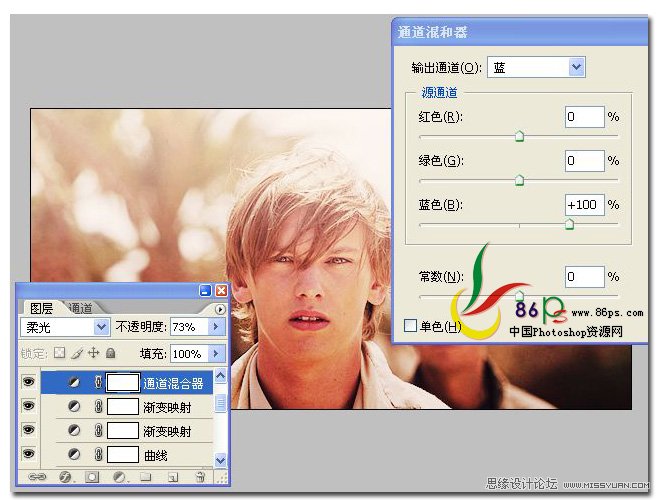This screenshot has height=500, width=660.
Task: Click the new adjustment layer icon at panel bottom
Action: (x=120, y=477)
